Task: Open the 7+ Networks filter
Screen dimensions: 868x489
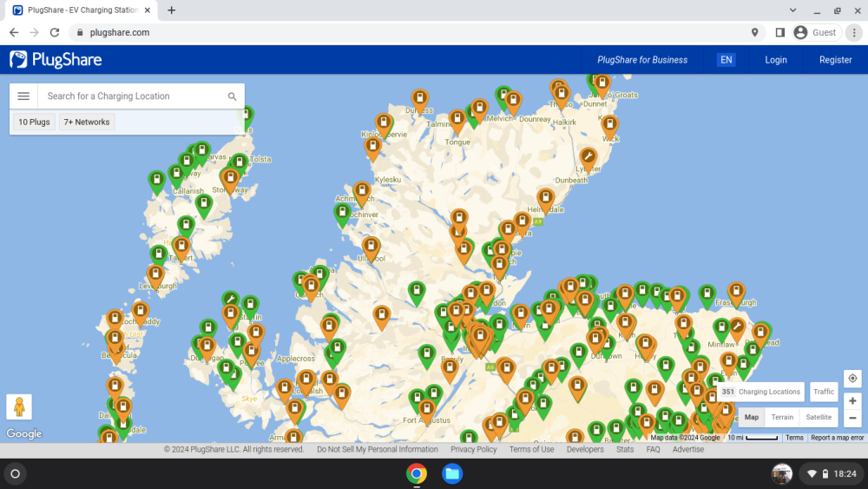Action: (86, 122)
